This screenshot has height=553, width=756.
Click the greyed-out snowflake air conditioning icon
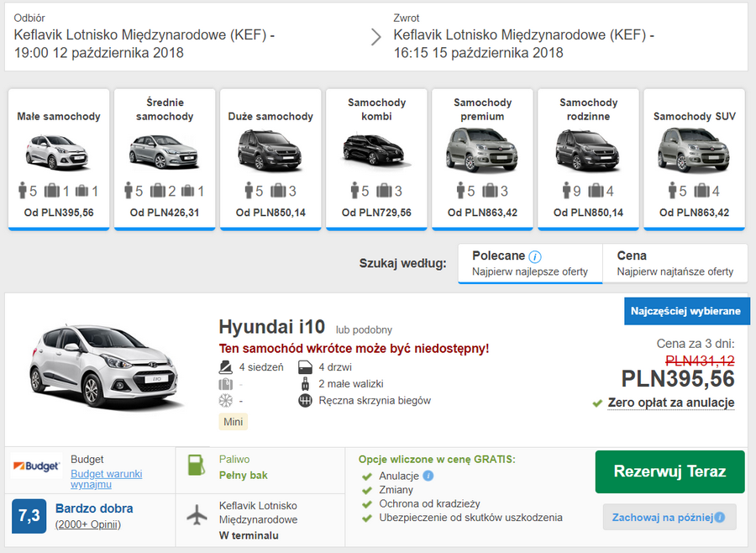pos(226,401)
